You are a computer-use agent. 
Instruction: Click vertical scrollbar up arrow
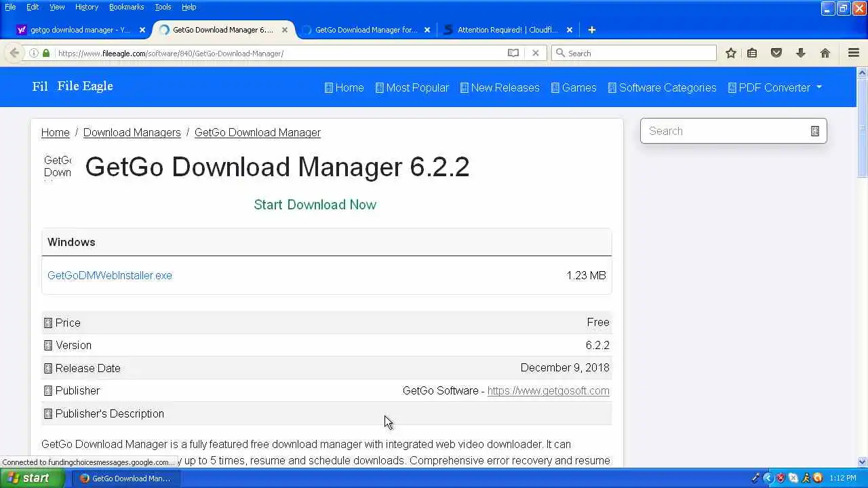click(862, 72)
